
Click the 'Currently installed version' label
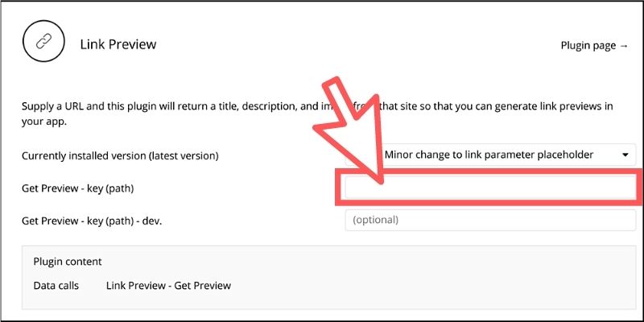click(120, 156)
